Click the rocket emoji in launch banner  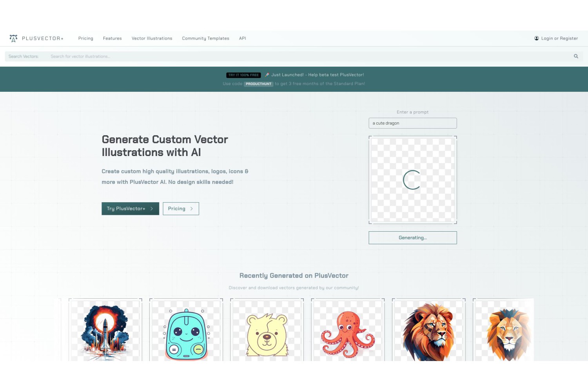pos(267,74)
